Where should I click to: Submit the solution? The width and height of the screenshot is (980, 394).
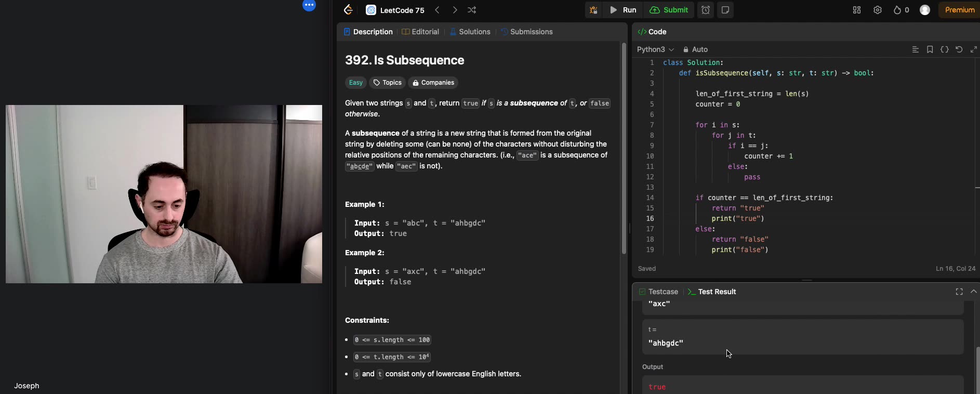[x=669, y=10]
